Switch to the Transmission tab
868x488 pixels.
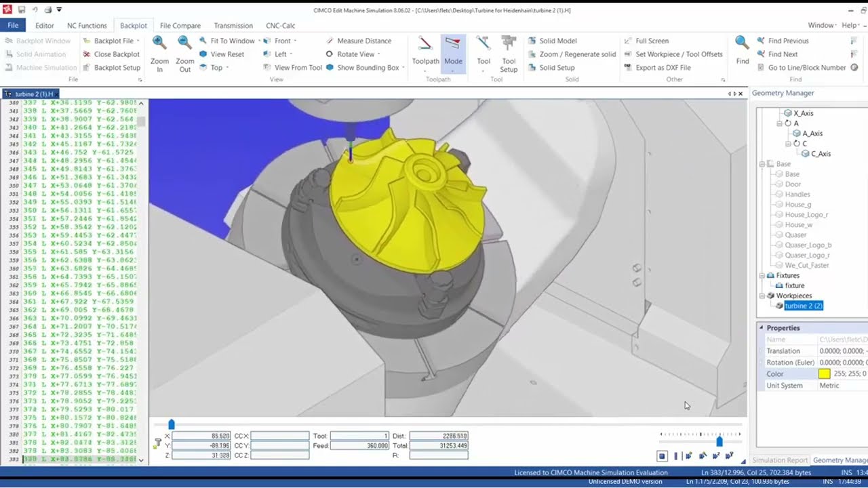(x=233, y=26)
